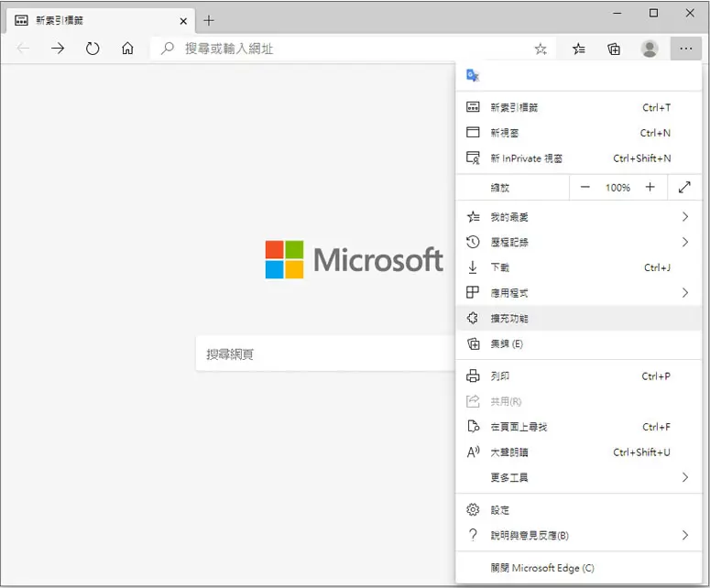Click the forward navigation arrow
The height and width of the screenshot is (588, 710).
58,48
